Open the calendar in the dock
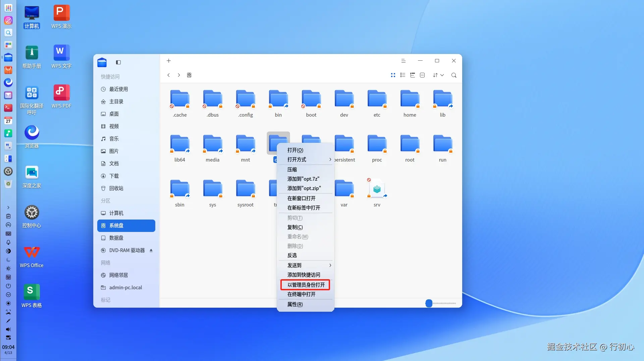644x361 pixels. click(x=8, y=120)
